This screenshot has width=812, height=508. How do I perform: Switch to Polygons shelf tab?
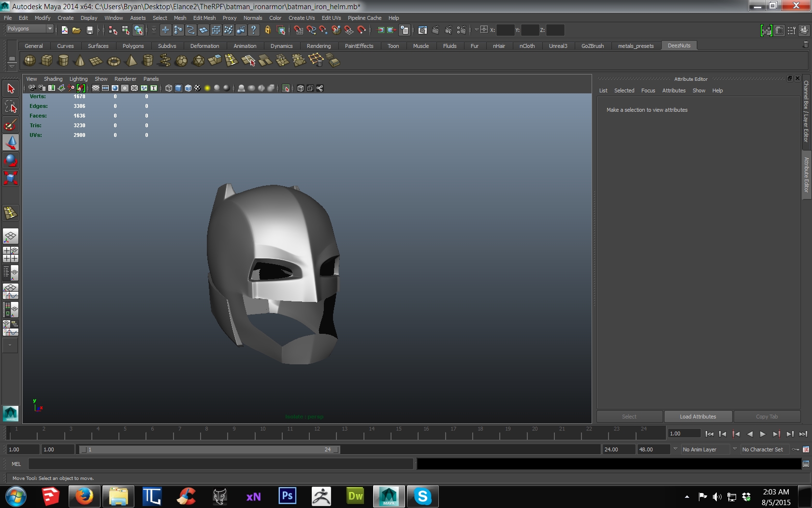tap(133, 46)
